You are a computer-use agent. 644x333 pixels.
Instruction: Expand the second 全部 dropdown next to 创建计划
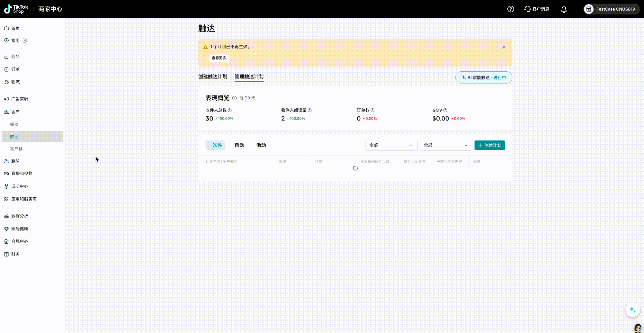(445, 145)
